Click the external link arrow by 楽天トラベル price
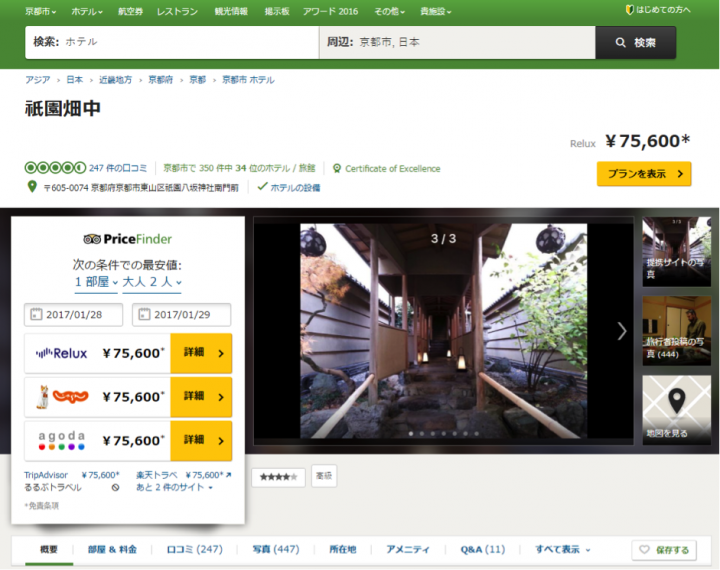The width and height of the screenshot is (720, 570). [x=229, y=475]
